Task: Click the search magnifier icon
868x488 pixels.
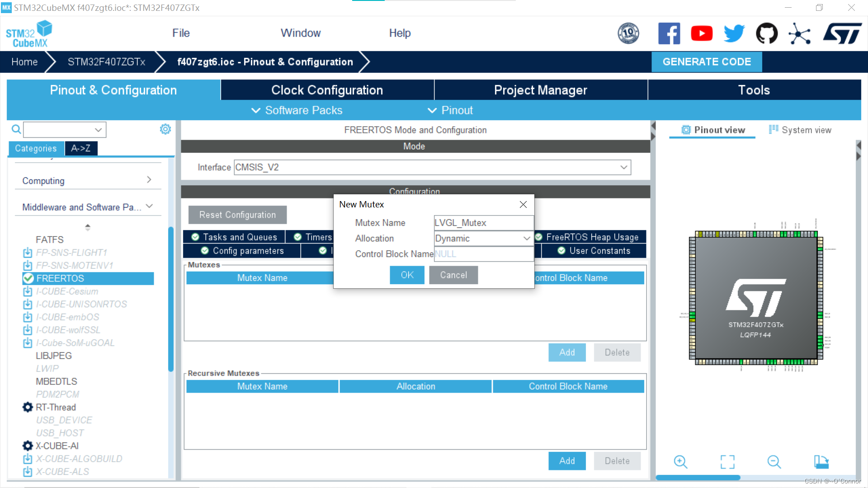Action: click(x=16, y=130)
